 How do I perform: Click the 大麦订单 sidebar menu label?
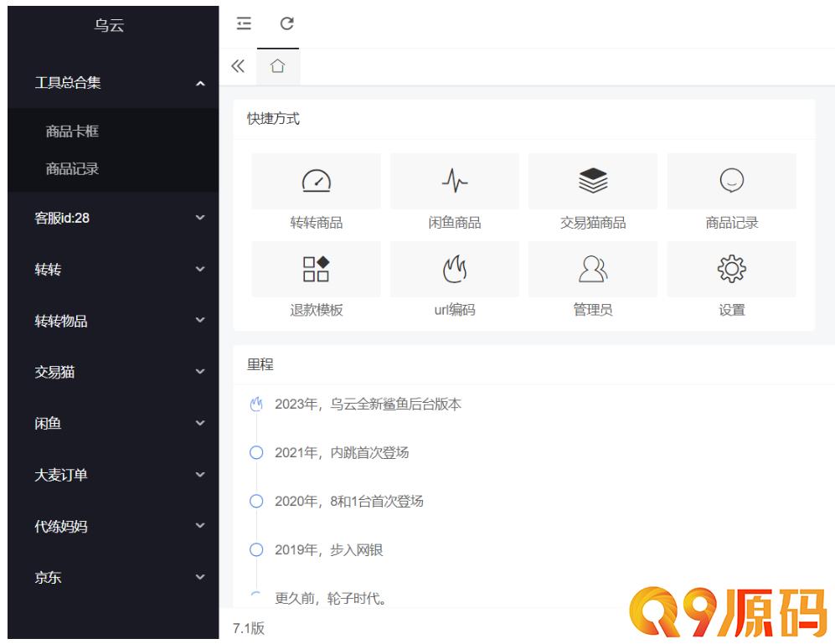60,475
